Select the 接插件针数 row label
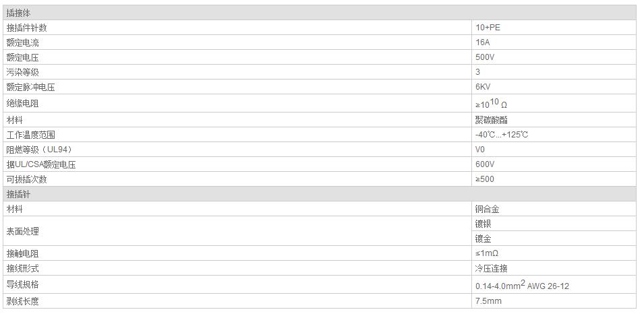Screen dimensions: 644x316 pos(27,28)
